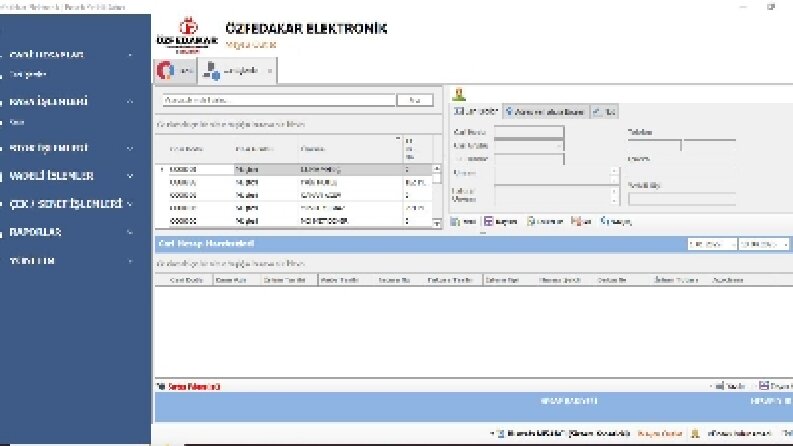Open the VADELİ İŞLEMLER menu heading
The height and width of the screenshot is (446, 793).
(x=51, y=176)
